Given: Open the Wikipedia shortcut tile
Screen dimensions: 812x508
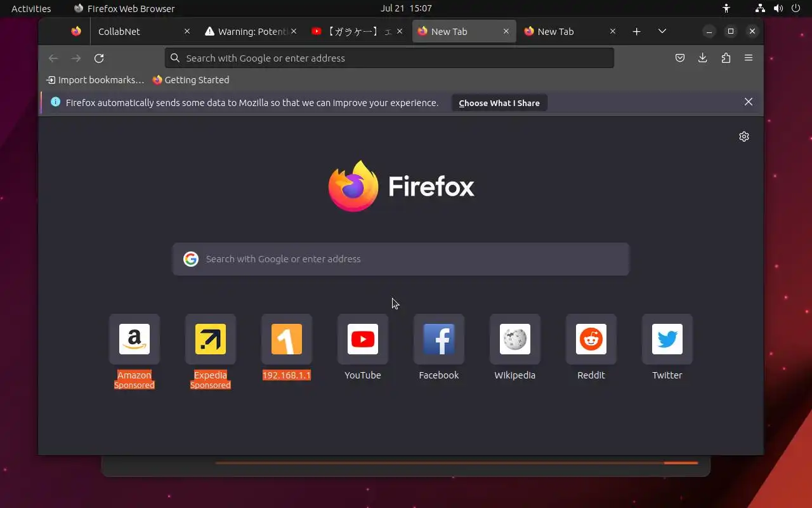Looking at the screenshot, I should tap(515, 339).
